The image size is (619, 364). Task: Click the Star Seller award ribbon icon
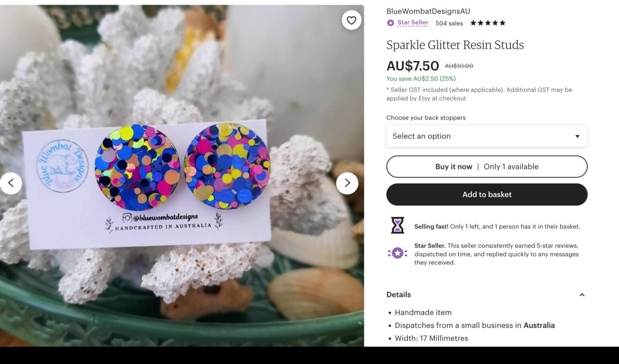[397, 253]
